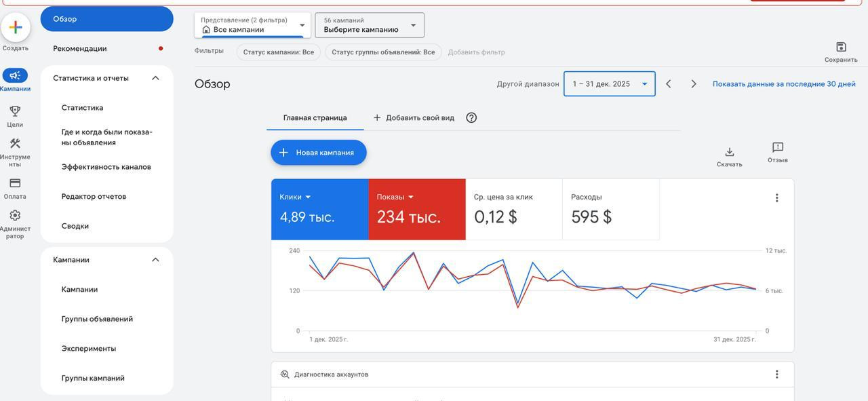Open help question mark icon
868x401 pixels.
(471, 117)
